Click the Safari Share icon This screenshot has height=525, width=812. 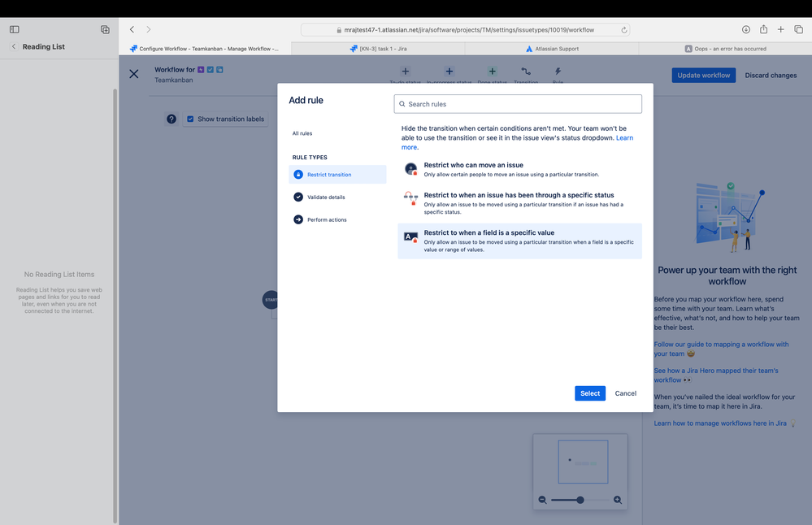pos(763,28)
